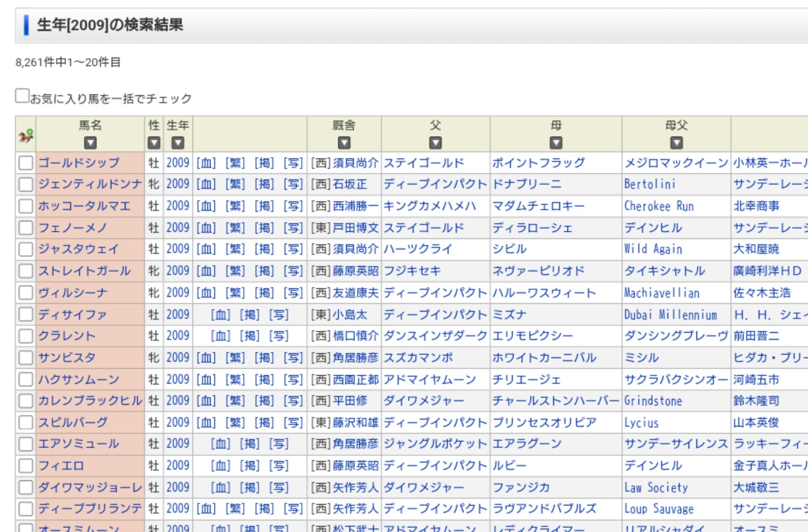808x532 pixels.
Task: Open trainer link 須貝尚介 for ゴールドシップ
Action: click(356, 163)
